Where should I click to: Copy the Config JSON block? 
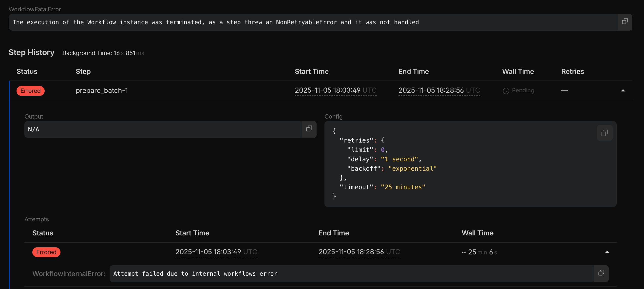click(605, 133)
